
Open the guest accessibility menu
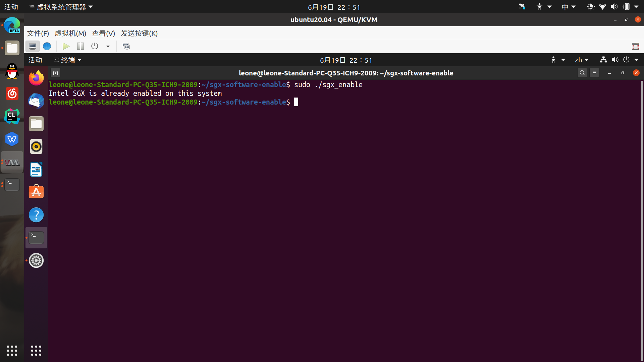click(x=557, y=60)
